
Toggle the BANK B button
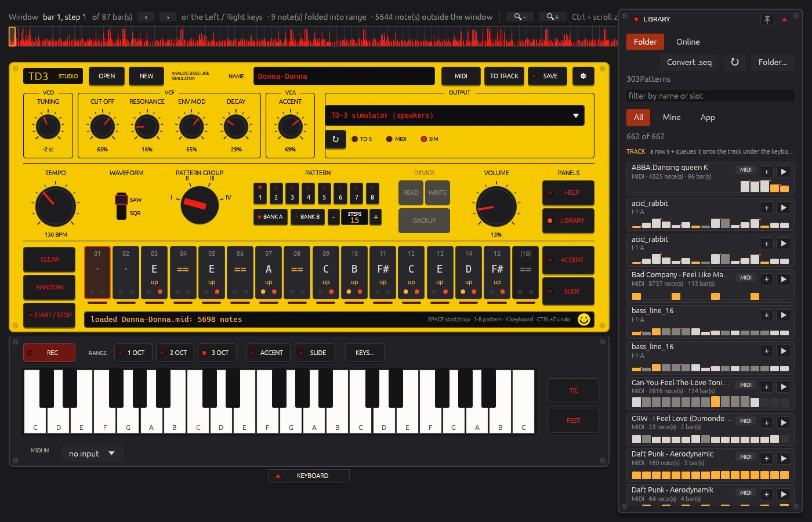pos(306,217)
